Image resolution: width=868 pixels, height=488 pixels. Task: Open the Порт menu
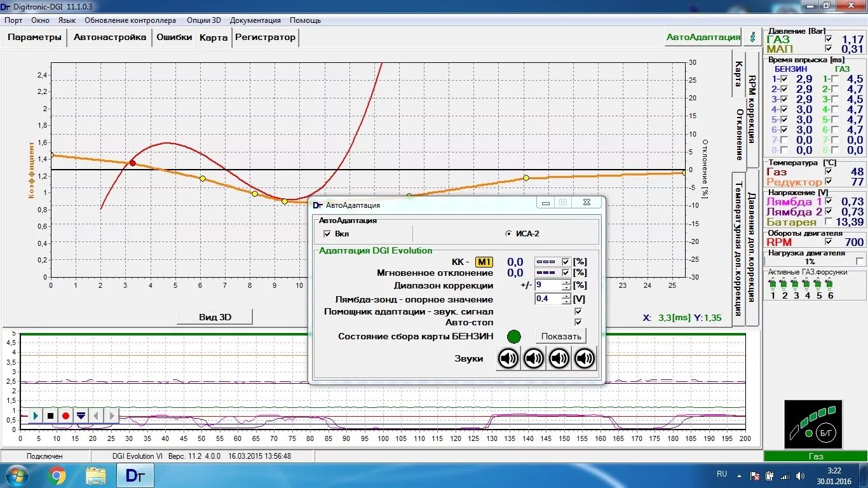[x=13, y=20]
